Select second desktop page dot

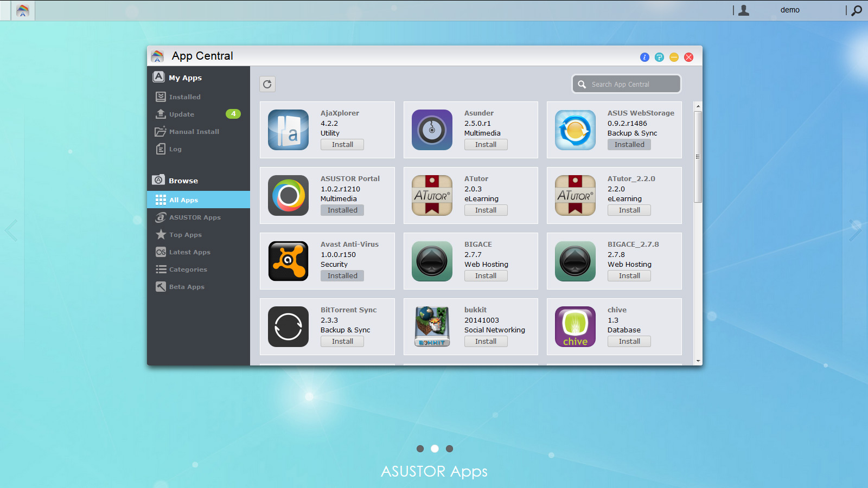pos(435,448)
